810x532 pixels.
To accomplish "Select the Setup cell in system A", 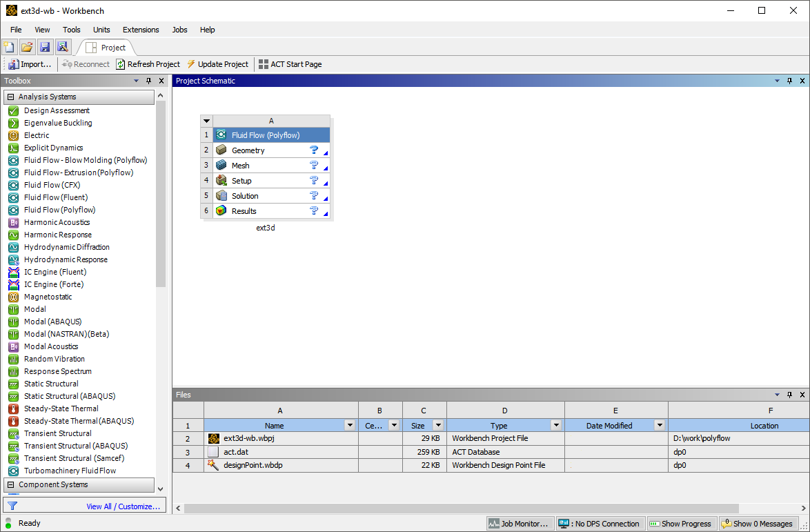I will point(271,181).
